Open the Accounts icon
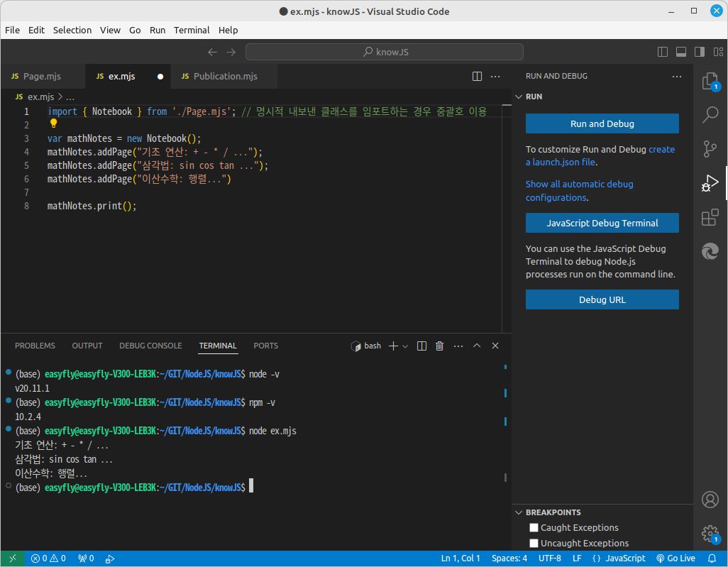 [710, 500]
